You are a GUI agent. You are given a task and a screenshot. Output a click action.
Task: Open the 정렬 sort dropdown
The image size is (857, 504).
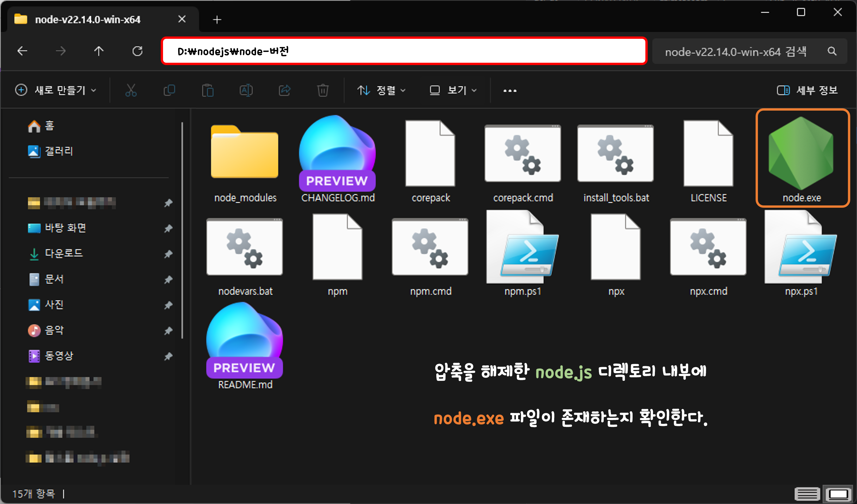pos(382,90)
